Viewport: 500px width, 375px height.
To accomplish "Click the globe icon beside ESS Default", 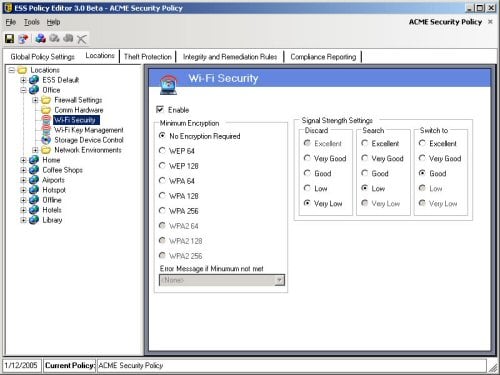I will pyautogui.click(x=34, y=80).
